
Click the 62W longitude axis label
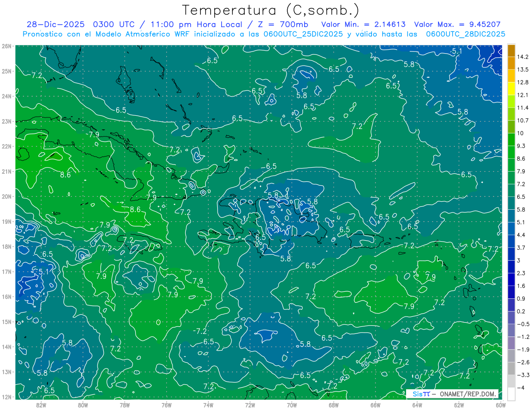(x=459, y=404)
